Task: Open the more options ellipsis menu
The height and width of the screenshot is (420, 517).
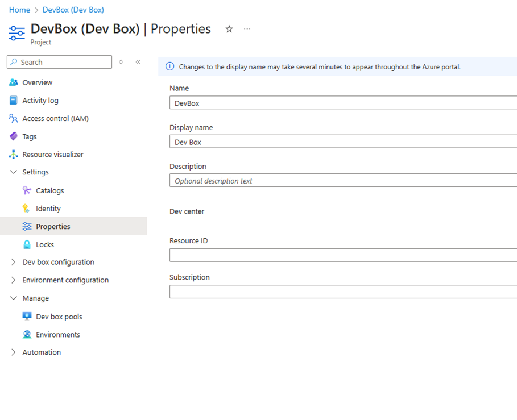Action: click(247, 29)
